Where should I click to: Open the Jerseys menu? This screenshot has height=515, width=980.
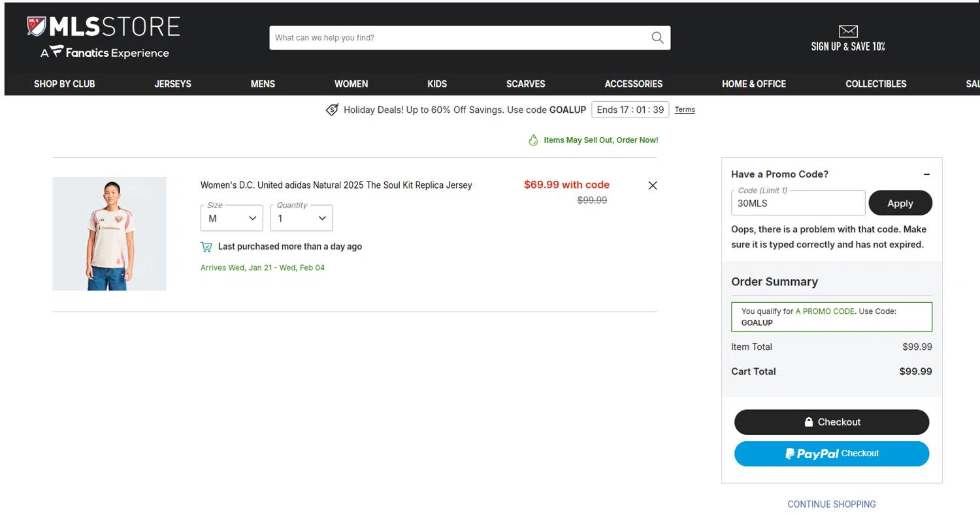point(172,84)
